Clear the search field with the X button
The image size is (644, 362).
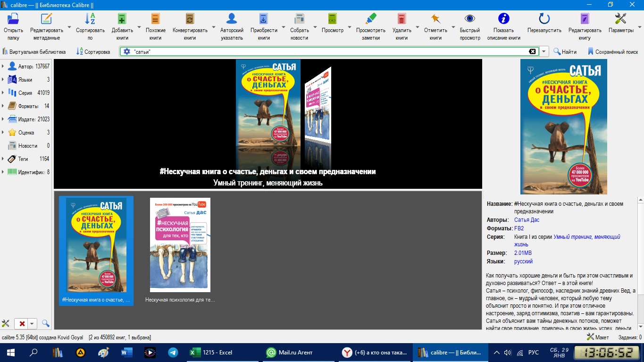(x=532, y=52)
